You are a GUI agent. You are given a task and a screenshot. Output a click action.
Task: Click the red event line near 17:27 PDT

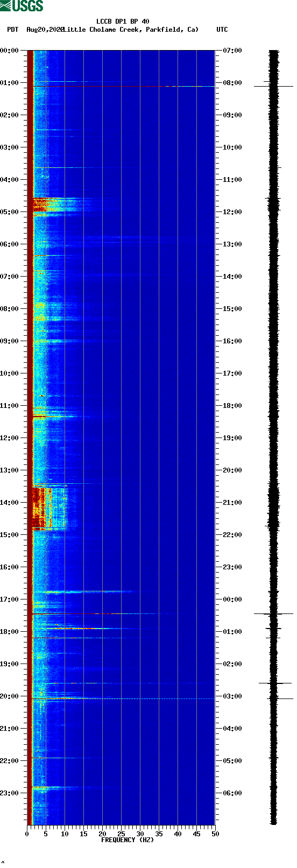(x=102, y=613)
